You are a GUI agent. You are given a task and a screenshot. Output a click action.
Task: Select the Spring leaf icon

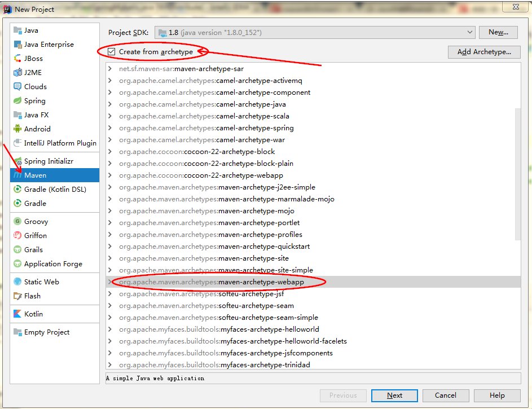[x=17, y=101]
